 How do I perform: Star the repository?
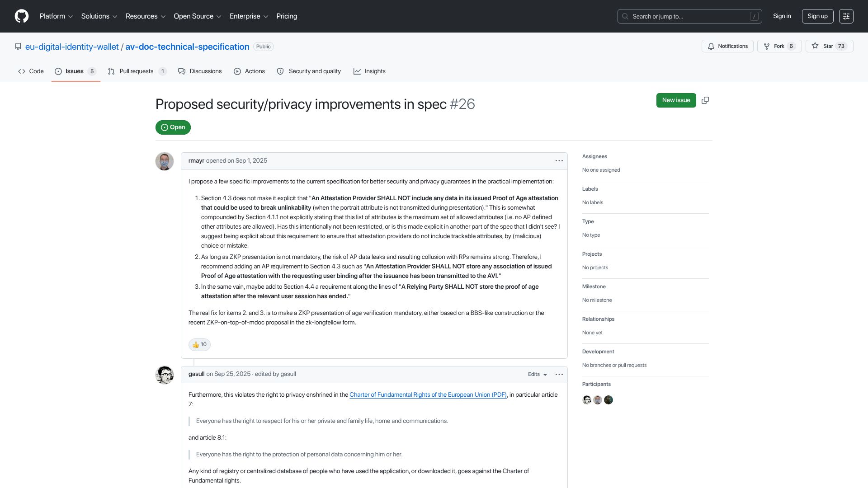829,46
